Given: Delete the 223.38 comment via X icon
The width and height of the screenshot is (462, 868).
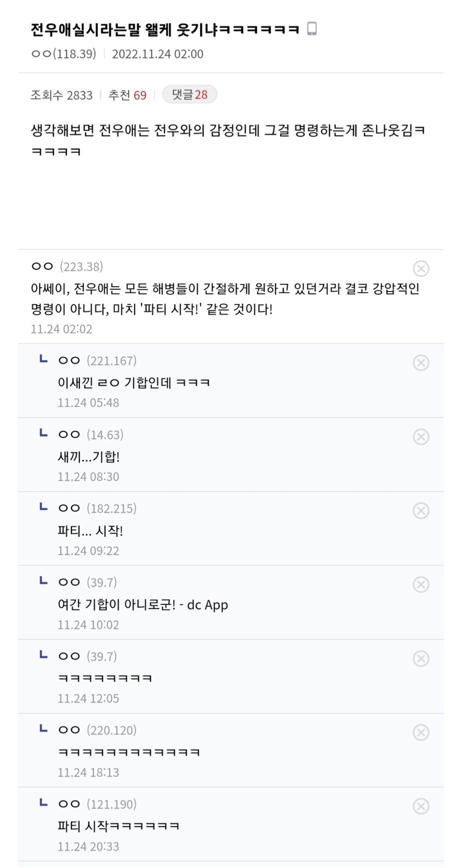Looking at the screenshot, I should point(421,268).
